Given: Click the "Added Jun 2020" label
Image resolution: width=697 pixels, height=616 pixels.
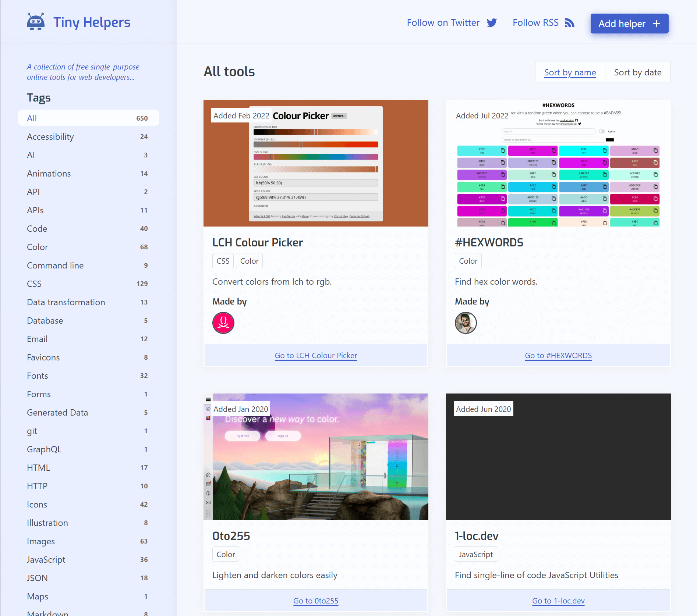Looking at the screenshot, I should point(484,409).
